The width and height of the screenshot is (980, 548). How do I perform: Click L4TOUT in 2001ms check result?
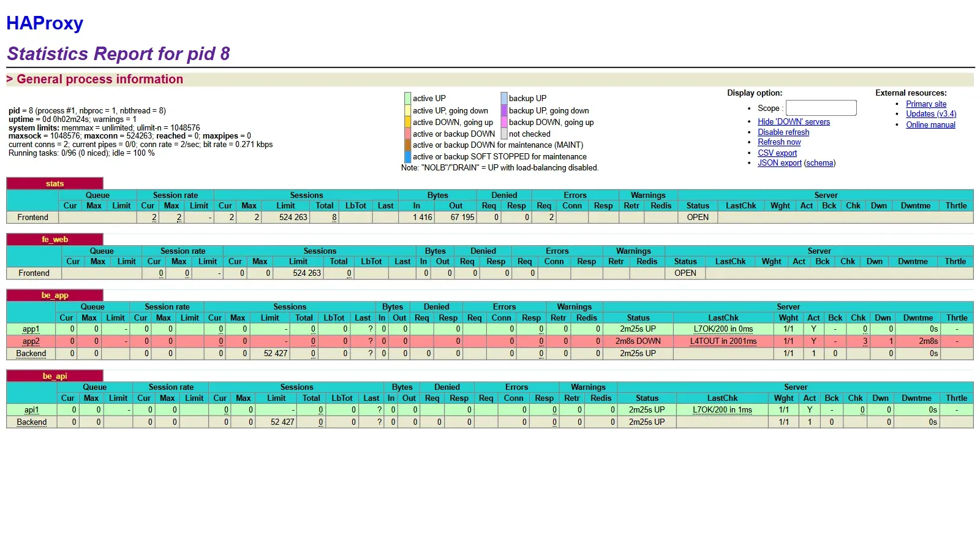(x=723, y=341)
